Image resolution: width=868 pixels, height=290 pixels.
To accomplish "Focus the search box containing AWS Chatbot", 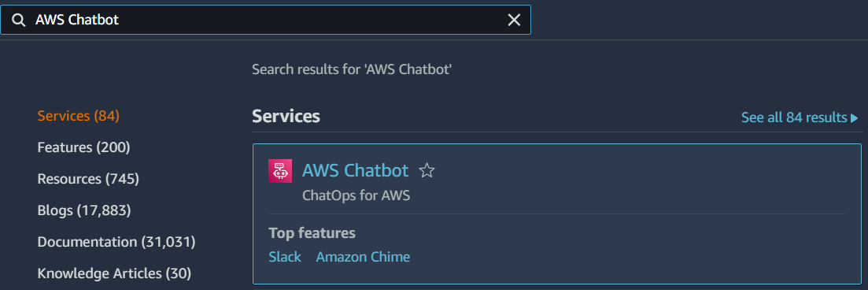I will (266, 20).
